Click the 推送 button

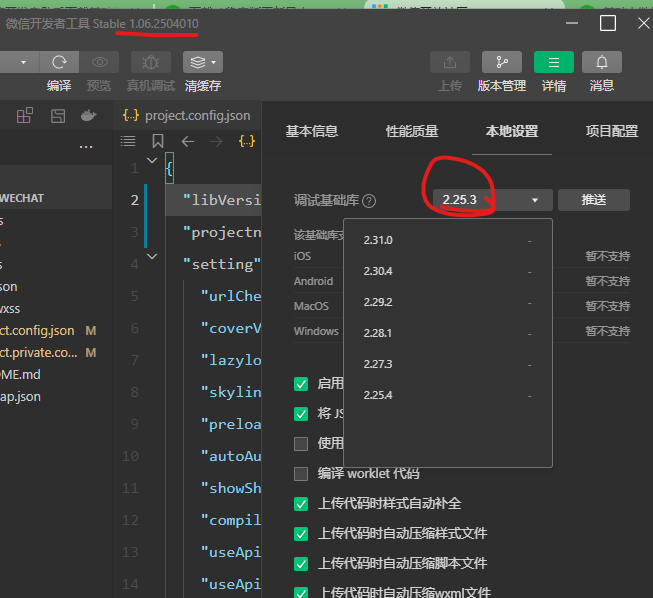pos(594,200)
